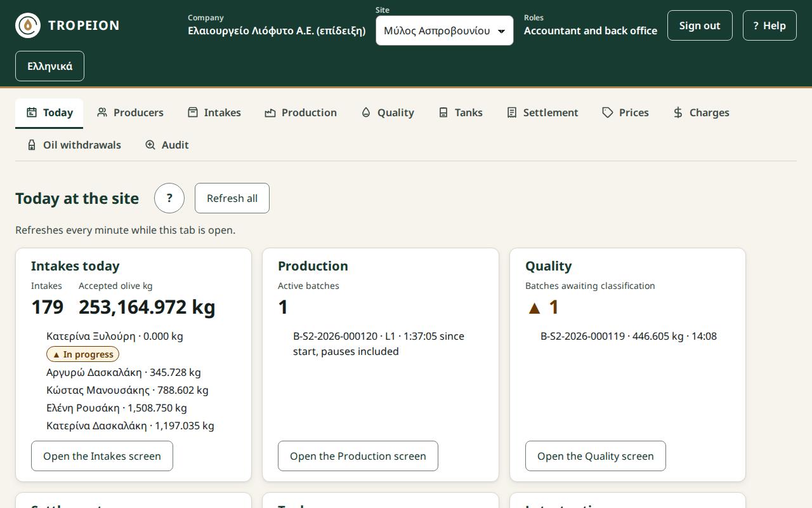Switch to the Producers tab
Image resolution: width=812 pixels, height=508 pixels.
coord(130,112)
